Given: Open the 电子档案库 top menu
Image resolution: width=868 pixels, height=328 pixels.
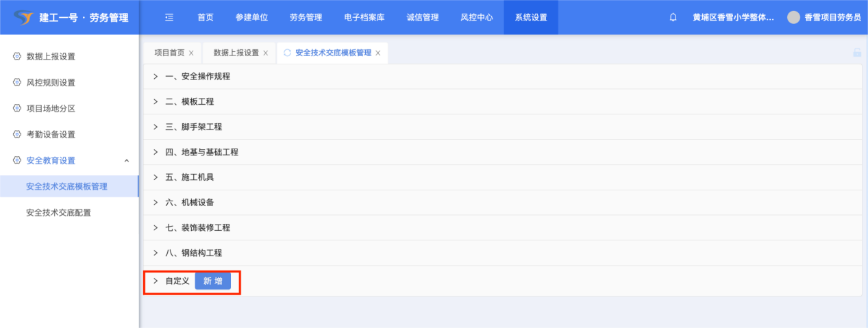Looking at the screenshot, I should (x=364, y=17).
